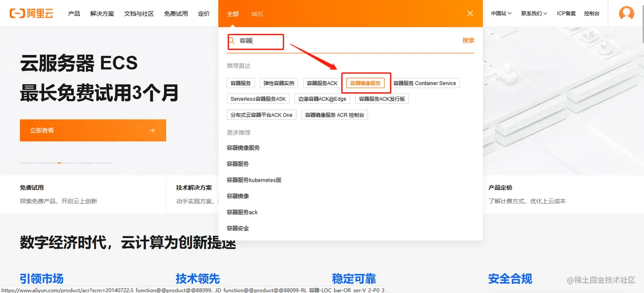The width and height of the screenshot is (644, 293).
Task: Choose 容器服务ack suggestion
Action: 242,212
